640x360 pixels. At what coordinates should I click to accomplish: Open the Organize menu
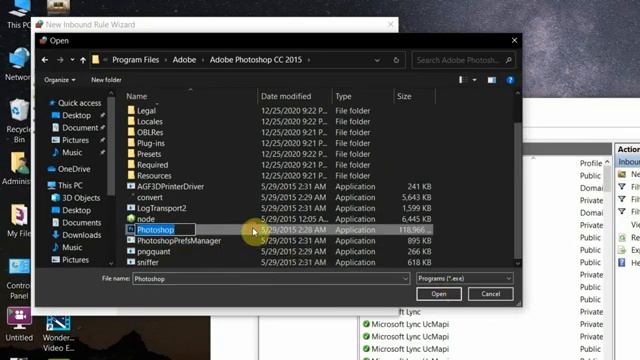[x=60, y=80]
